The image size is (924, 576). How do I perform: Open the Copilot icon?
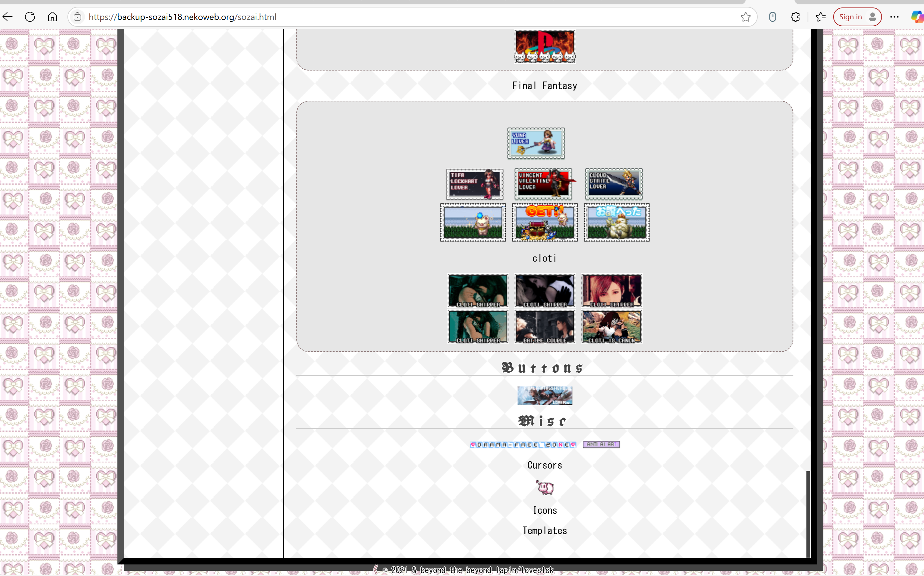(917, 17)
